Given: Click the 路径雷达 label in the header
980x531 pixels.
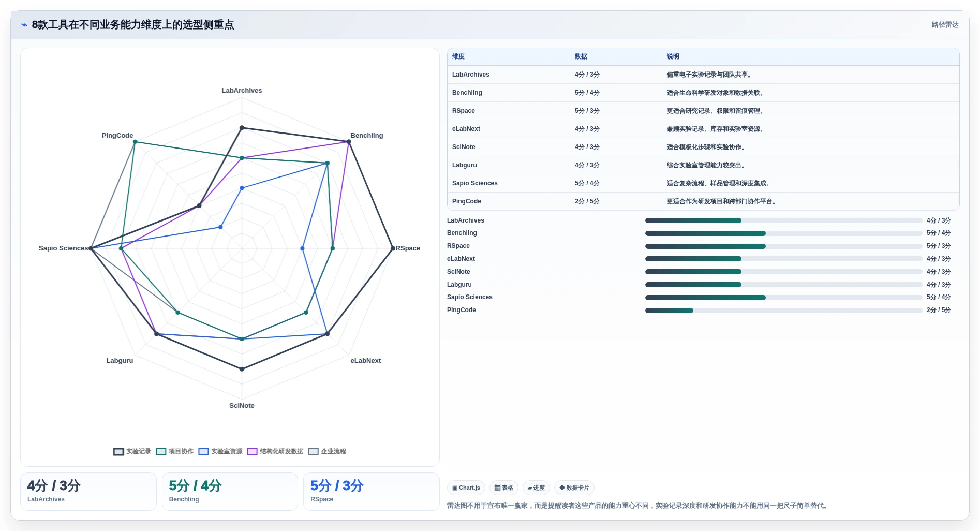Looking at the screenshot, I should pyautogui.click(x=945, y=25).
